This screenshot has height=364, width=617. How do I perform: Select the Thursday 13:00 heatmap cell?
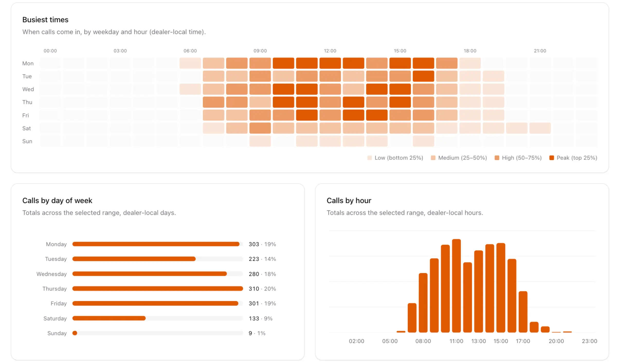point(353,102)
